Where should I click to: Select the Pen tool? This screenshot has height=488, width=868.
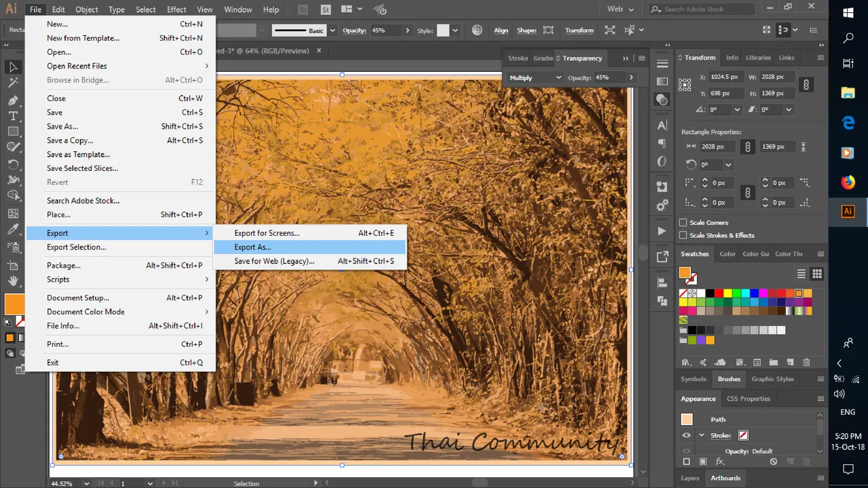tap(13, 100)
